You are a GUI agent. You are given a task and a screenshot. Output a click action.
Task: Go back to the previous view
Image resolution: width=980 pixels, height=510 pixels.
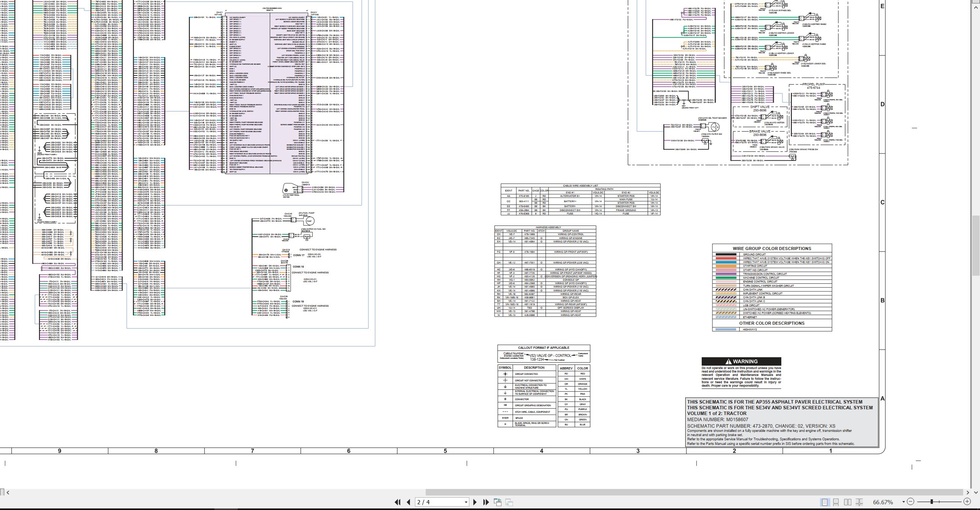(x=498, y=502)
